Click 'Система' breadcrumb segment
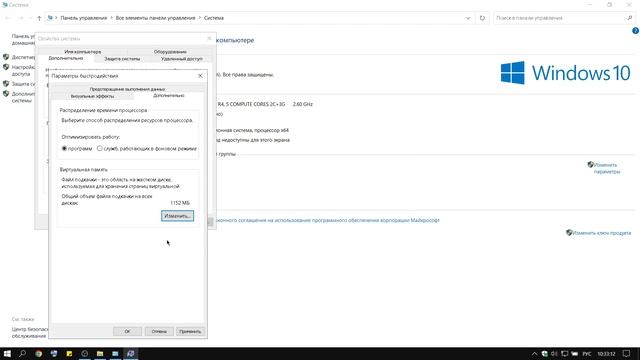 (x=214, y=18)
